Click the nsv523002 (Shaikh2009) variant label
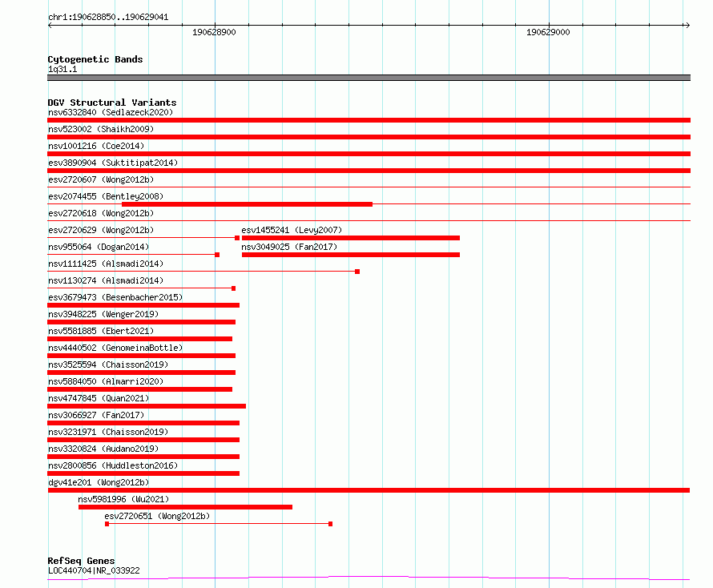The image size is (713, 588). [x=101, y=129]
